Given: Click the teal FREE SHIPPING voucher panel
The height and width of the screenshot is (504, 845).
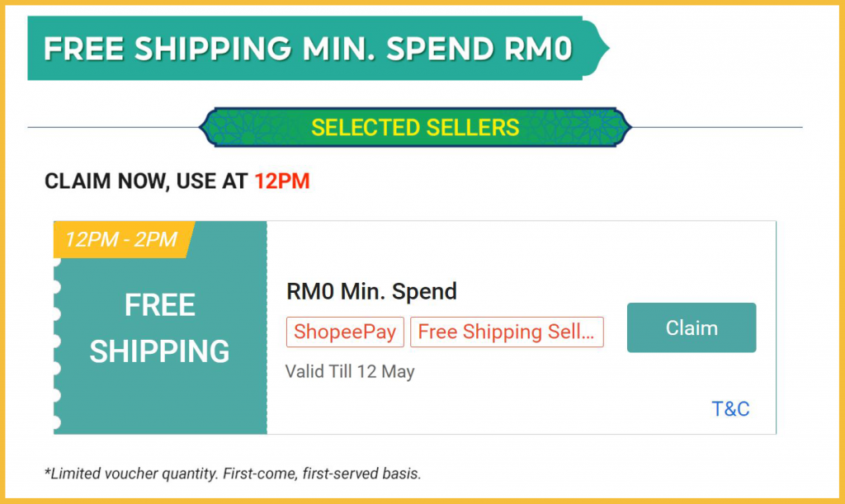Looking at the screenshot, I should click(160, 328).
